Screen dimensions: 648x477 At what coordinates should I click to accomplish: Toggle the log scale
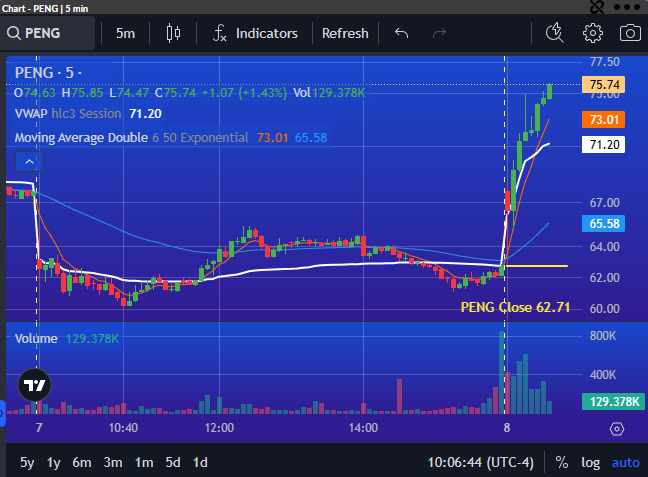(591, 462)
